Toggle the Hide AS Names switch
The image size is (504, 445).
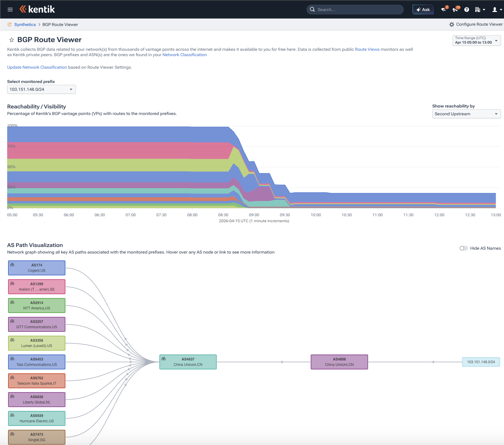[463, 248]
